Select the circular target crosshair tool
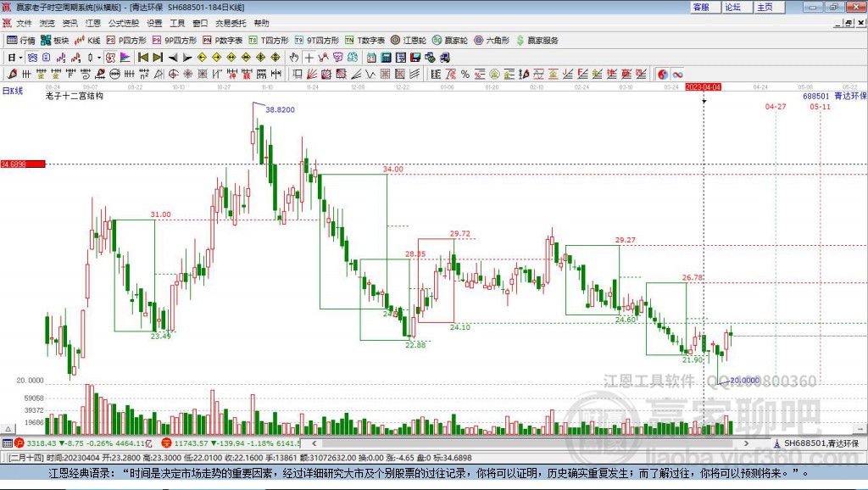 click(x=174, y=74)
